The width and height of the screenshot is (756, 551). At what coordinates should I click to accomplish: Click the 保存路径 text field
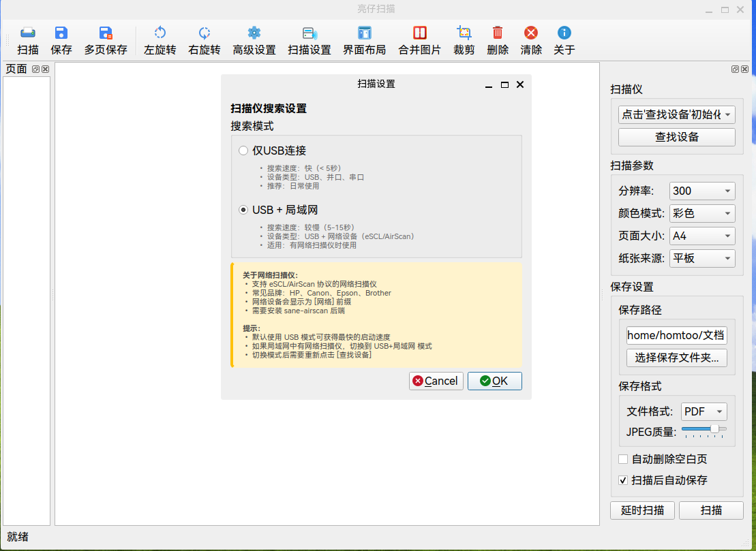tap(676, 335)
